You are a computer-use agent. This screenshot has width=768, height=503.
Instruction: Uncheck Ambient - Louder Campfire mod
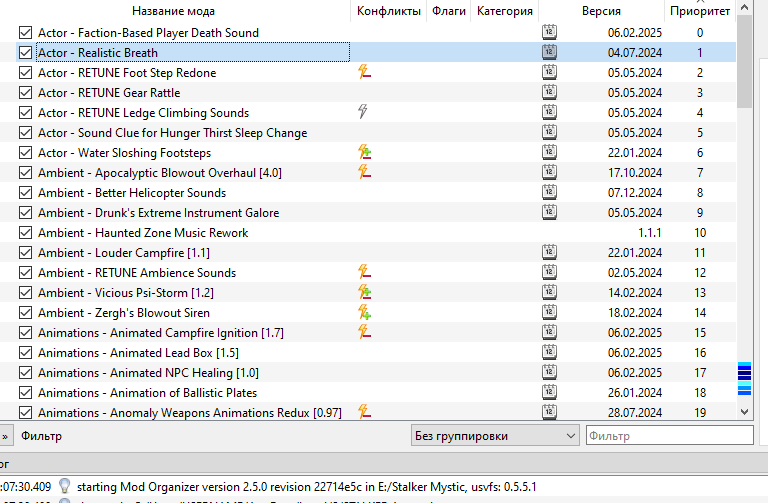(x=25, y=253)
